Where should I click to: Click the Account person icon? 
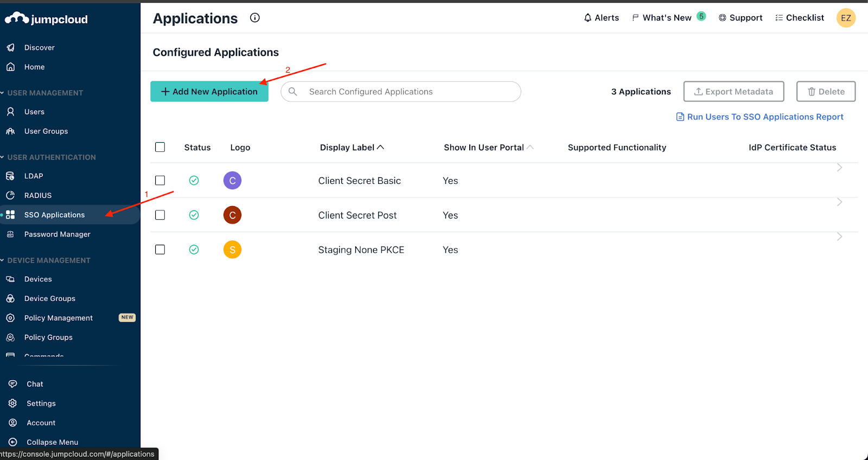(13, 423)
